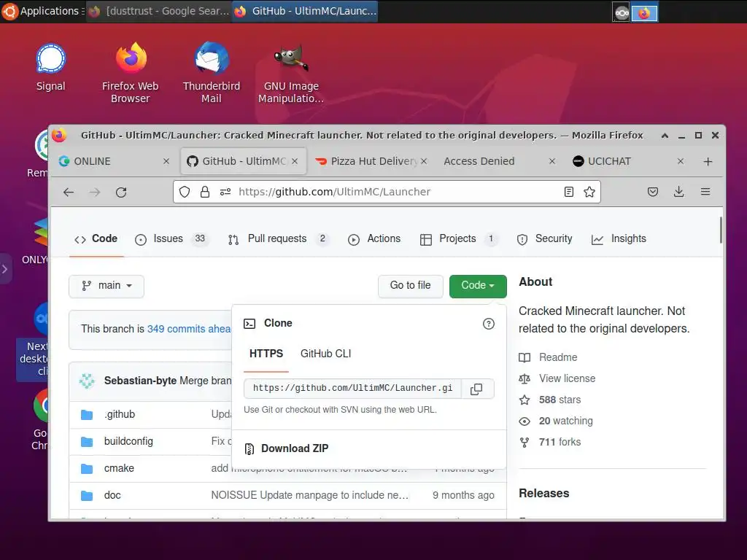Open the tracking protection shield icon
Screen dimensions: 747x560
click(185, 192)
